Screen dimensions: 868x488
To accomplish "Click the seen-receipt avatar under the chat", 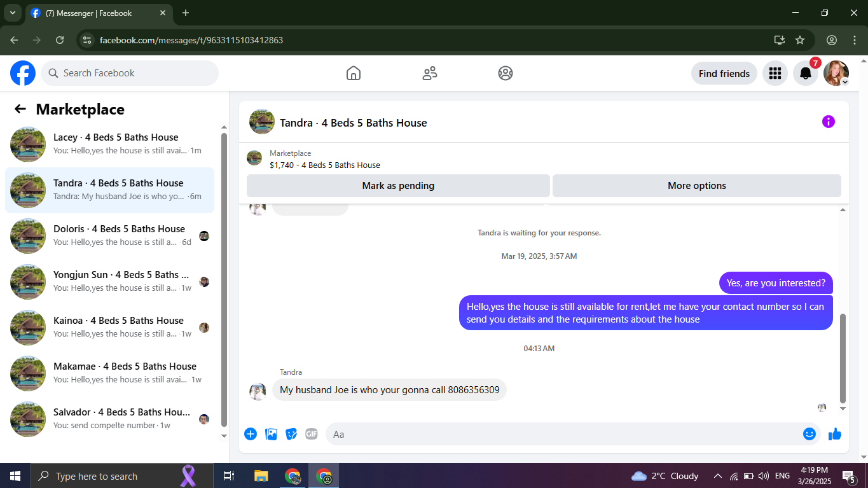I will point(822,408).
